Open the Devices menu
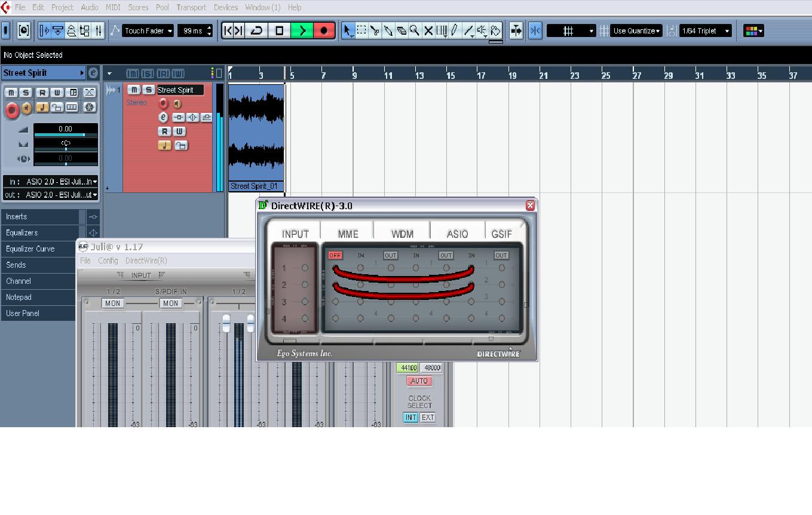 (226, 7)
